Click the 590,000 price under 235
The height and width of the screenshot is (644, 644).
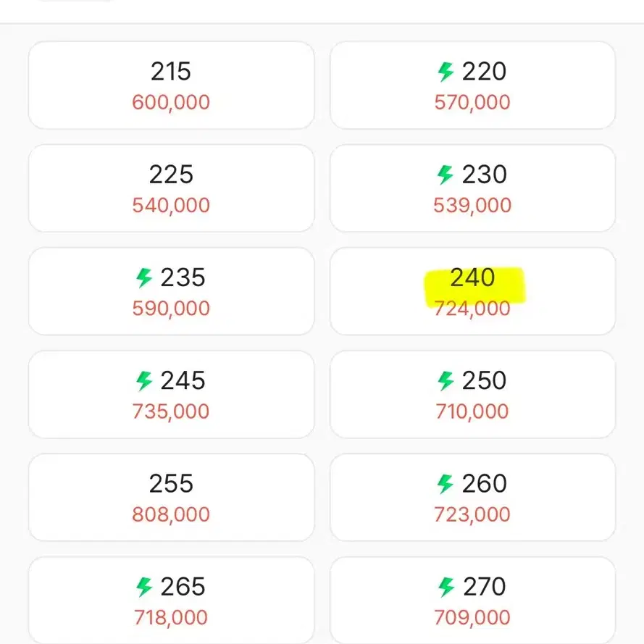(x=171, y=309)
